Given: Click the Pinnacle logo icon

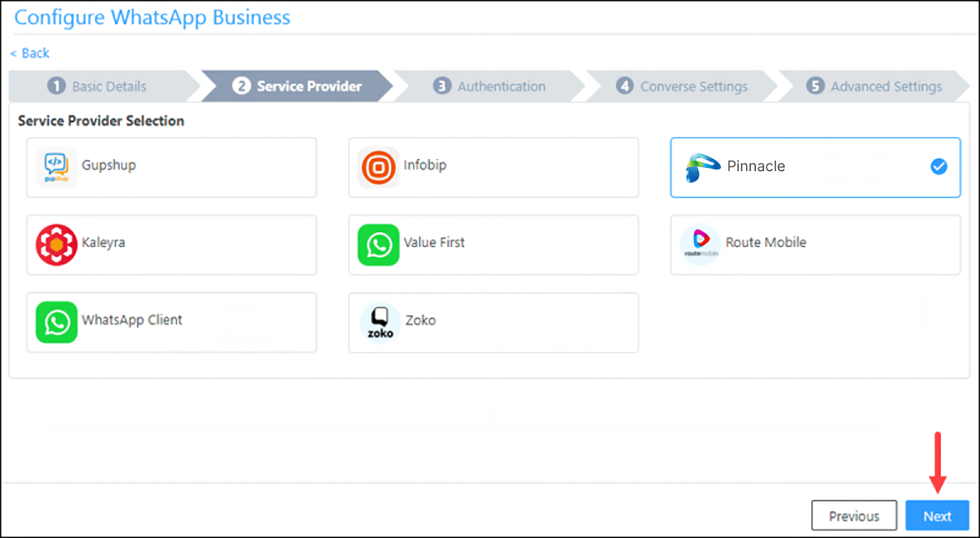Looking at the screenshot, I should pos(701,167).
